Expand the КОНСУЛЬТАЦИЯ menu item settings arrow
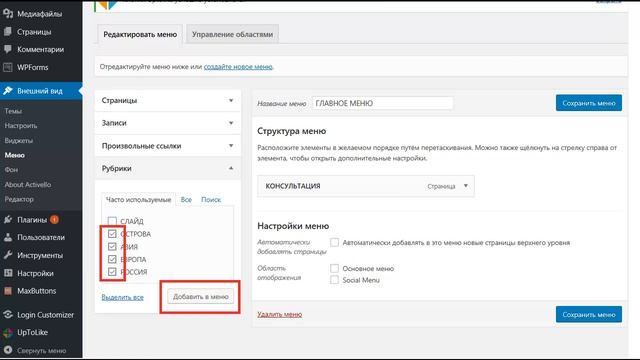This screenshot has height=360, width=640. pyautogui.click(x=466, y=186)
